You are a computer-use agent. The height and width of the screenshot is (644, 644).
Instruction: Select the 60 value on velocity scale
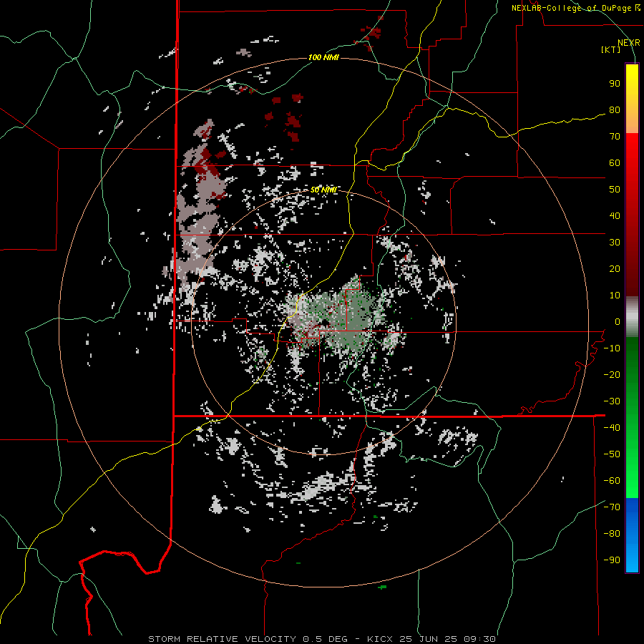[x=615, y=162]
